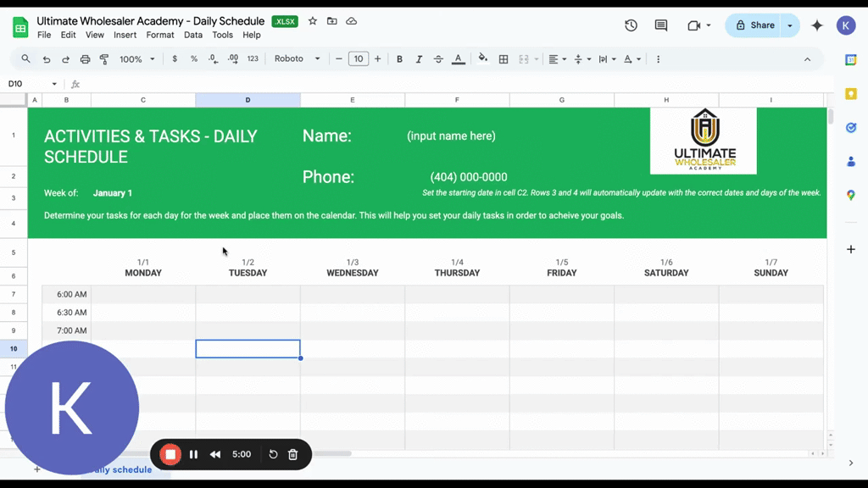Redo the last action
This screenshot has height=488, width=868.
pyautogui.click(x=65, y=59)
